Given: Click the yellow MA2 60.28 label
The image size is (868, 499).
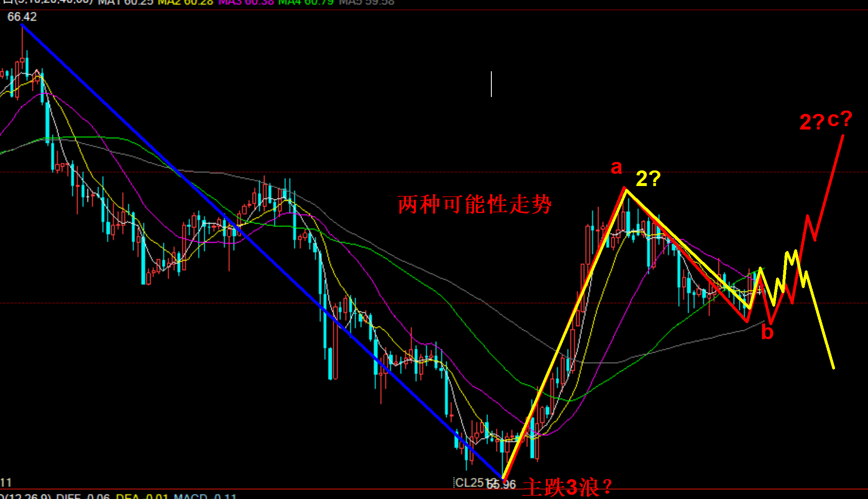Looking at the screenshot, I should pos(186,3).
